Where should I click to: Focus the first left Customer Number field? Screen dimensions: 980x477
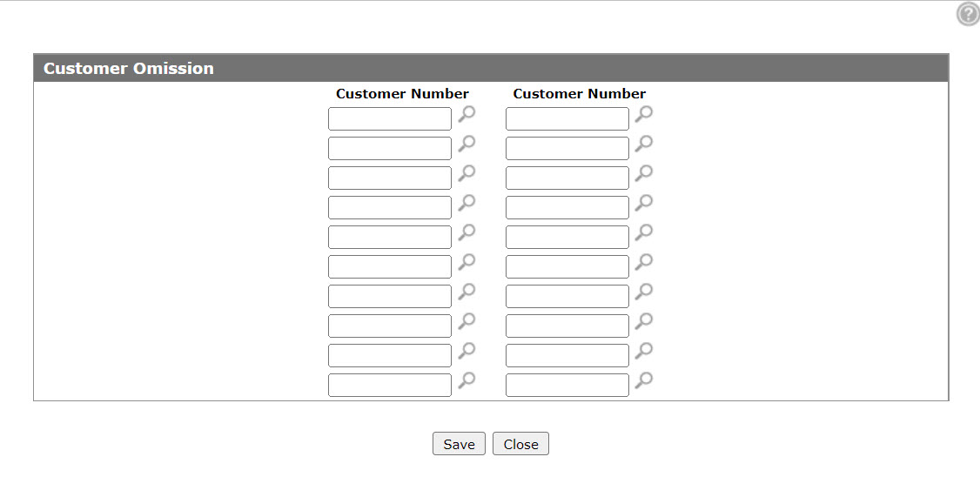click(389, 118)
